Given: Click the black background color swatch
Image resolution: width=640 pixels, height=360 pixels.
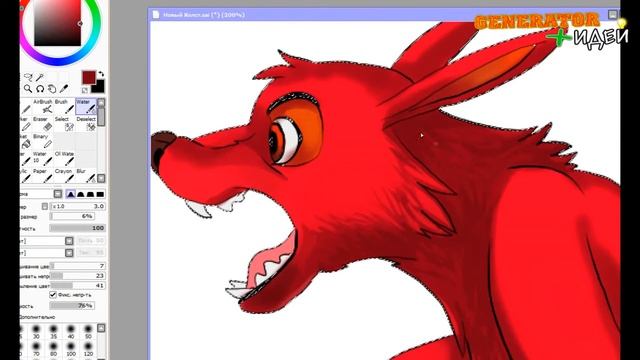Looking at the screenshot, I should [99, 87].
